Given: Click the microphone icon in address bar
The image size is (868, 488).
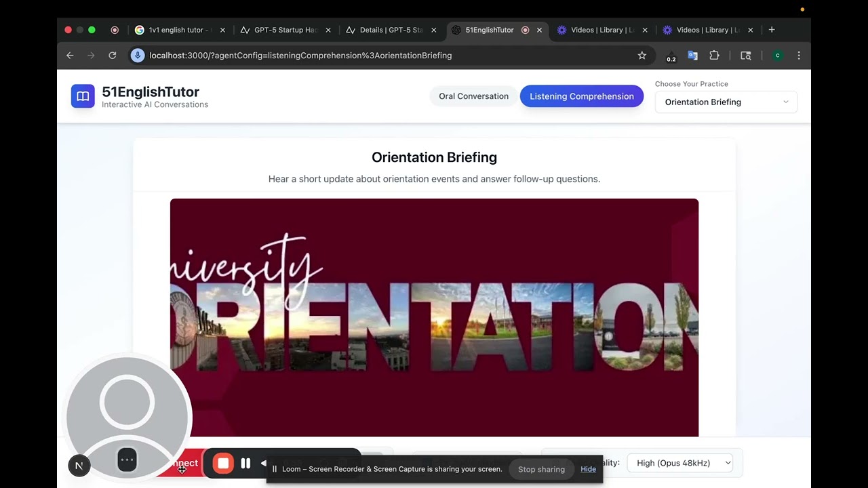Looking at the screenshot, I should coord(138,56).
